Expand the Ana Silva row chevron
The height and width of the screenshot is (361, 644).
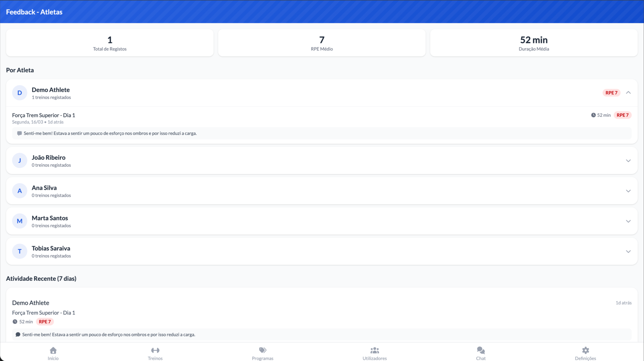click(x=628, y=191)
